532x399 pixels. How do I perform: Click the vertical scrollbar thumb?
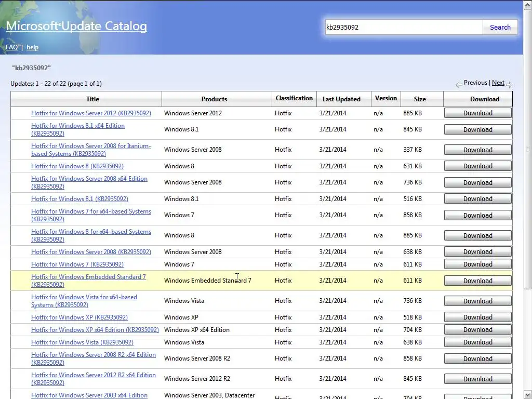click(528, 149)
